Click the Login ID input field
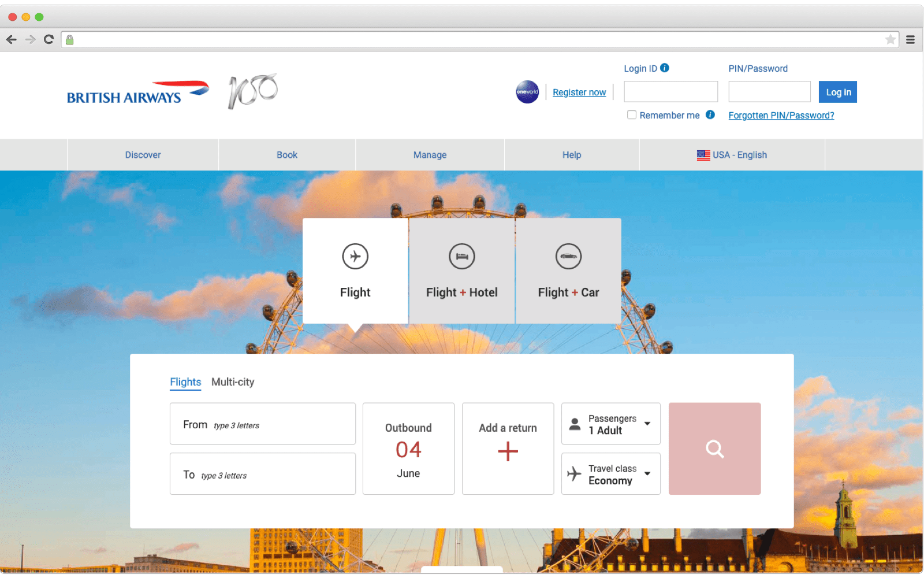This screenshot has width=924, height=578. pos(671,92)
